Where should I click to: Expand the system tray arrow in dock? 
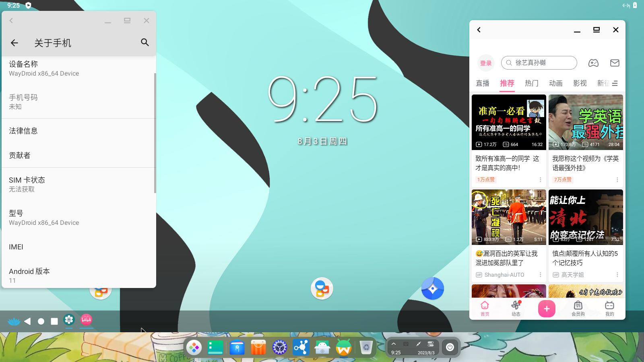pyautogui.click(x=394, y=344)
